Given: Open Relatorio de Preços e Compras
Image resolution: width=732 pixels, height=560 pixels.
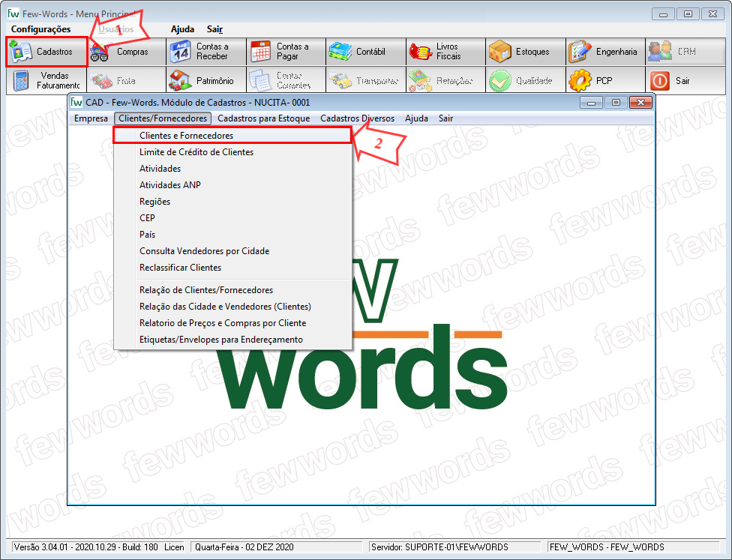Looking at the screenshot, I should pyautogui.click(x=232, y=323).
